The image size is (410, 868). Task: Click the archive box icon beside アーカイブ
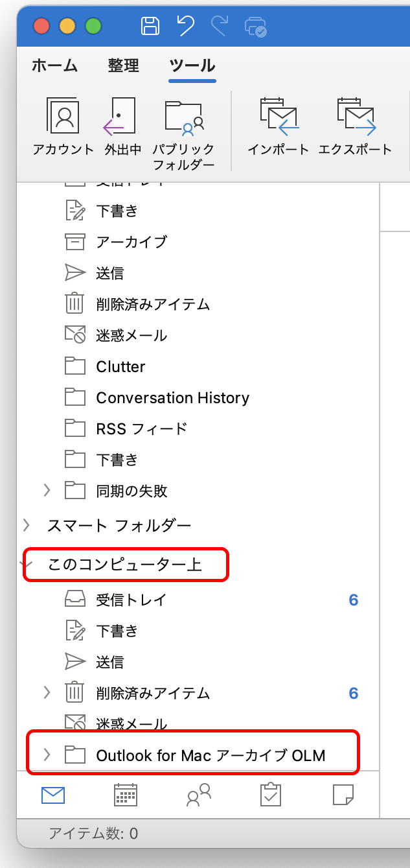pyautogui.click(x=75, y=242)
